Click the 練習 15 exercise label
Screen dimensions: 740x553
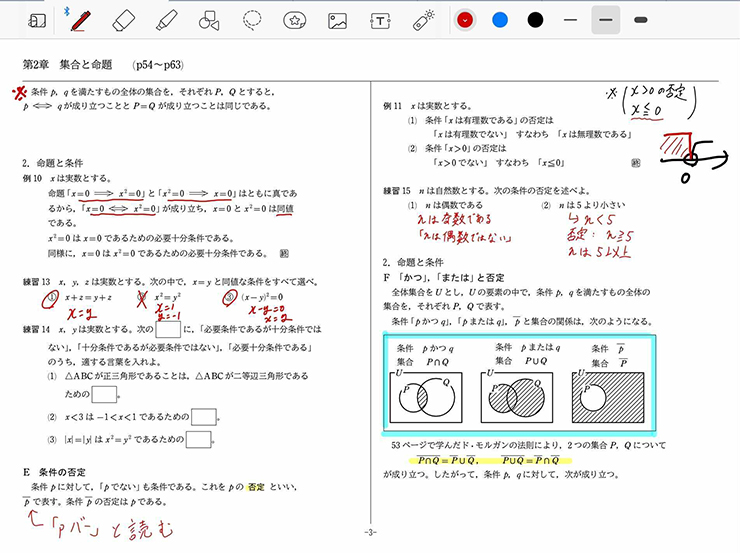tap(397, 191)
